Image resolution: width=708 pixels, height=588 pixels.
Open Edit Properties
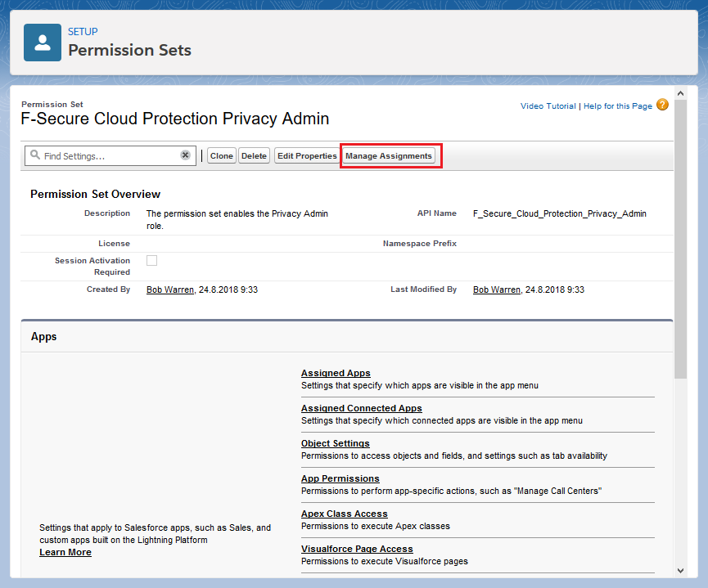tap(307, 155)
